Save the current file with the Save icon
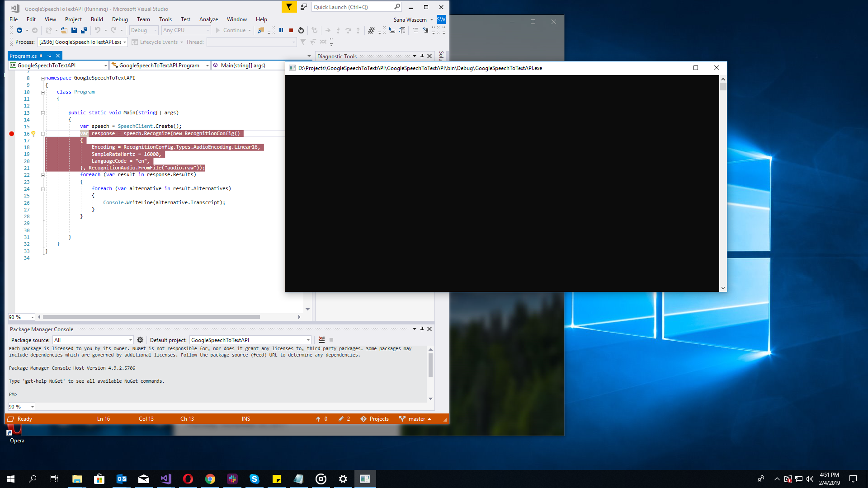 (74, 30)
